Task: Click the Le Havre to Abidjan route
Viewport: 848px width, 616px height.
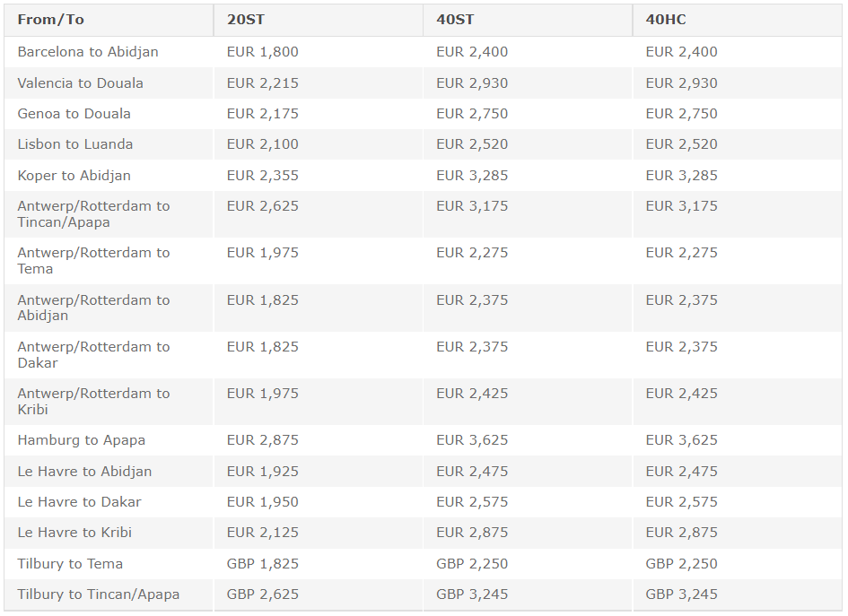Action: 84,472
